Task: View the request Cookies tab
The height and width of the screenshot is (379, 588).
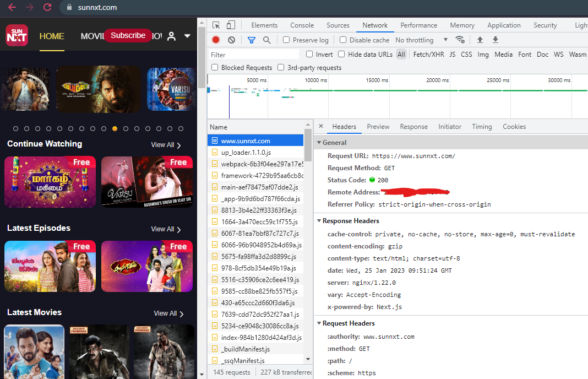Action: coord(514,127)
